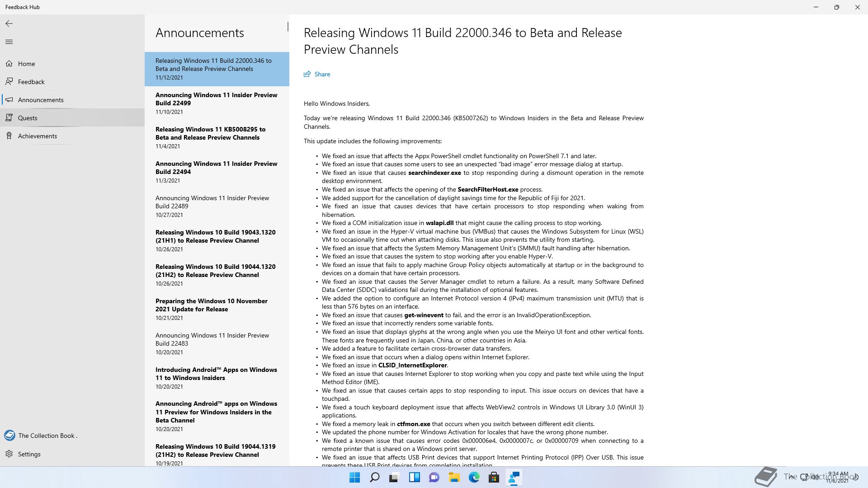Click the Announcements megaphone icon
Image resolution: width=868 pixels, height=488 pixels.
9,100
